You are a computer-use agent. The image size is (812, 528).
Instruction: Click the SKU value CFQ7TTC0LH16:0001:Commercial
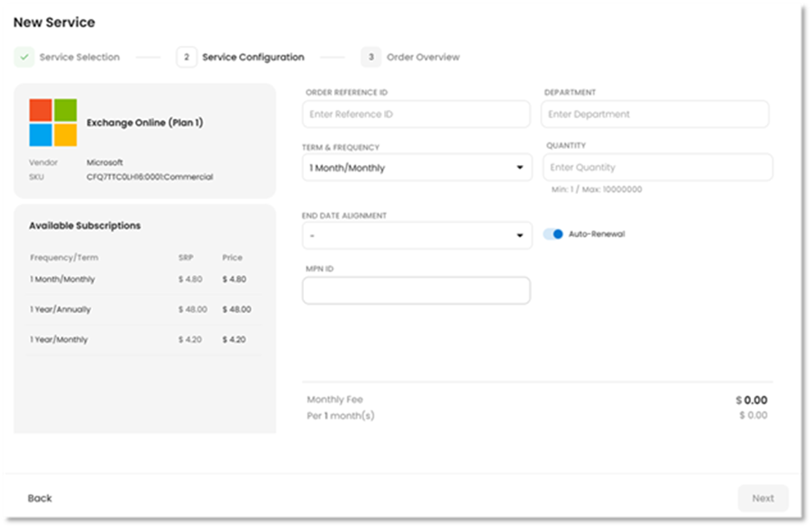(150, 177)
